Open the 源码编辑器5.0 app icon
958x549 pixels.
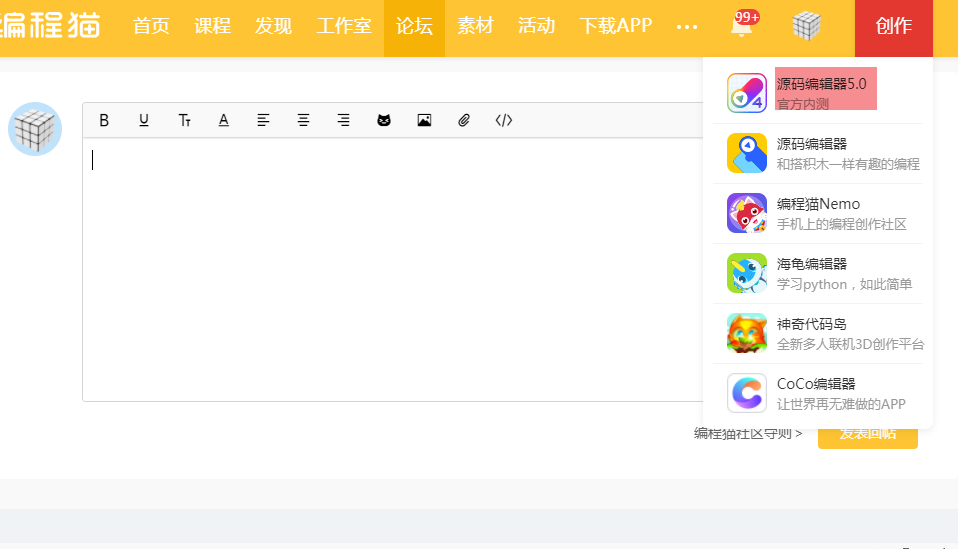pos(747,93)
